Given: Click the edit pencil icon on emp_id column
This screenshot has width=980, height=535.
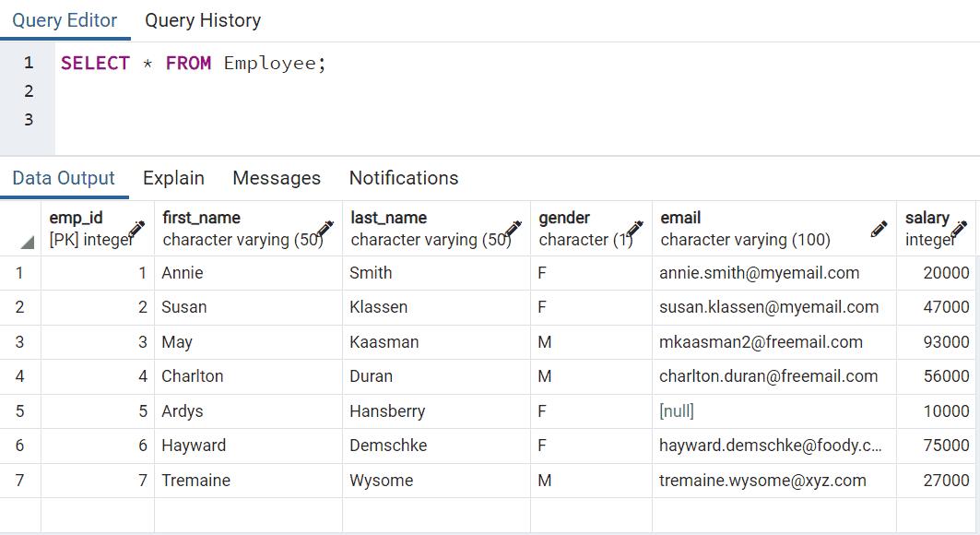Looking at the screenshot, I should (x=137, y=229).
